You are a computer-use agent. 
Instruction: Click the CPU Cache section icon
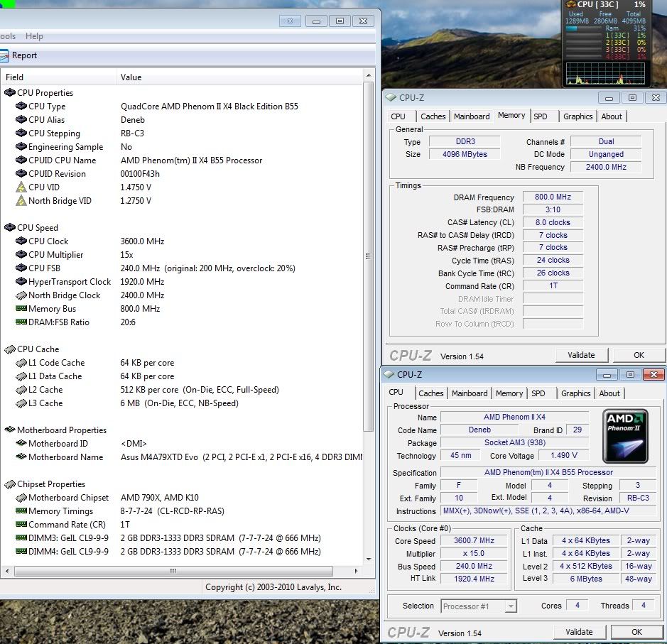[9, 349]
